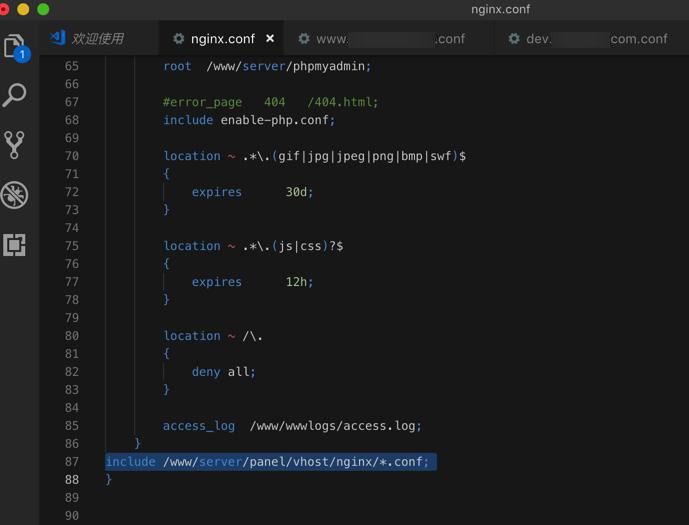
Task: Click '/panel/vhost/nginx/*.conf;' on line 87
Action: [x=335, y=462]
